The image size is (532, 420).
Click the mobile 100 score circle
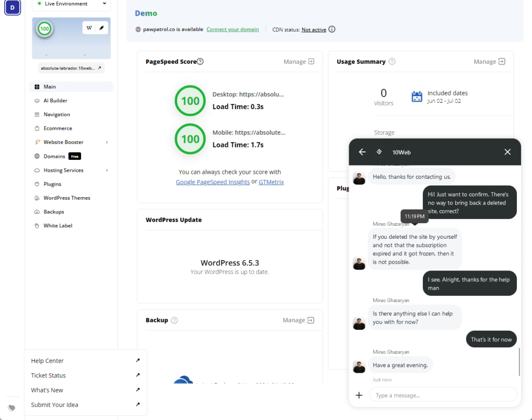click(x=190, y=139)
